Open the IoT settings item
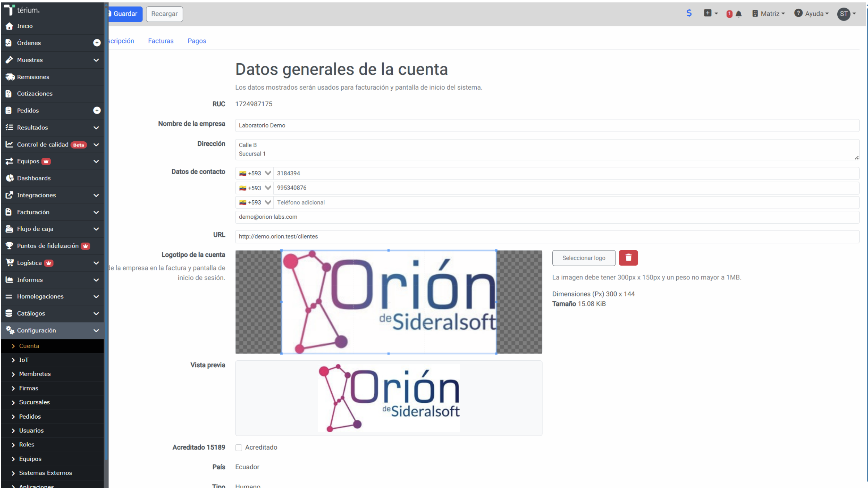868x488 pixels. tap(52, 360)
